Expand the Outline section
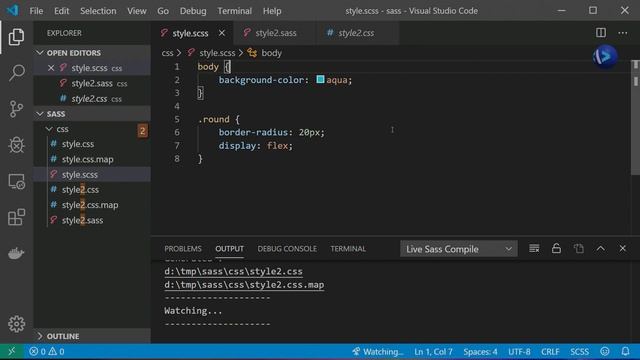This screenshot has width=640, height=360. (x=40, y=336)
